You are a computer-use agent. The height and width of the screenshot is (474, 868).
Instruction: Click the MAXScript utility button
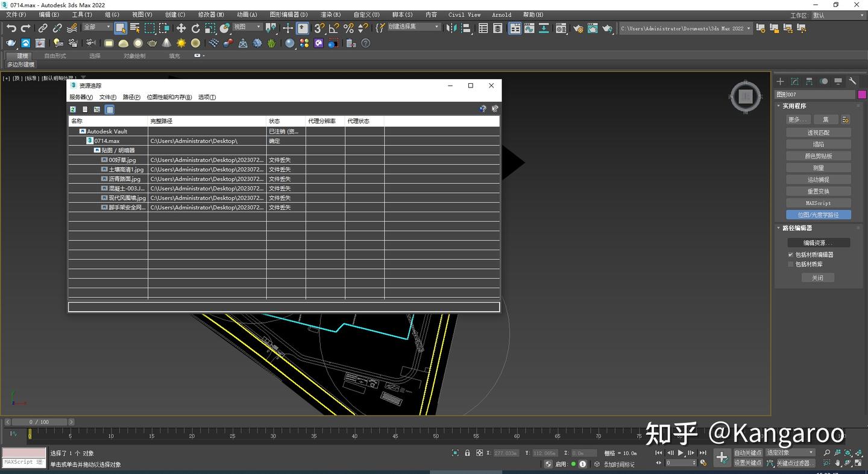tap(819, 203)
